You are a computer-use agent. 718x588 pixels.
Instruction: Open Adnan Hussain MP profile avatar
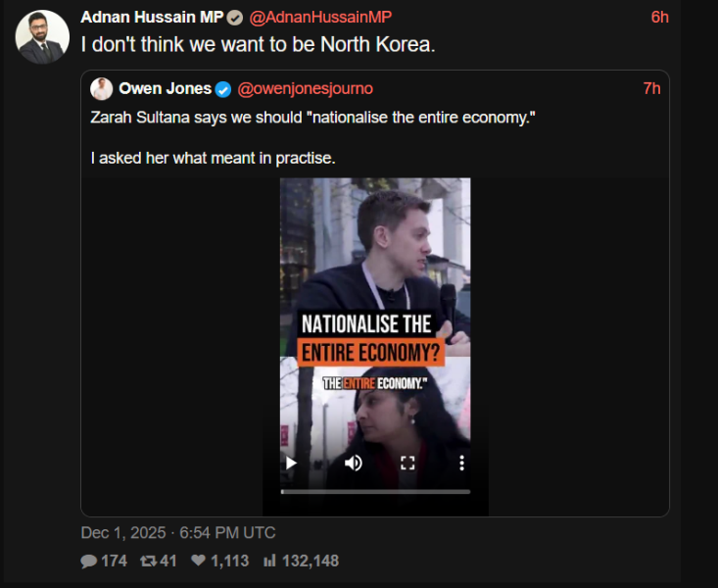click(42, 37)
